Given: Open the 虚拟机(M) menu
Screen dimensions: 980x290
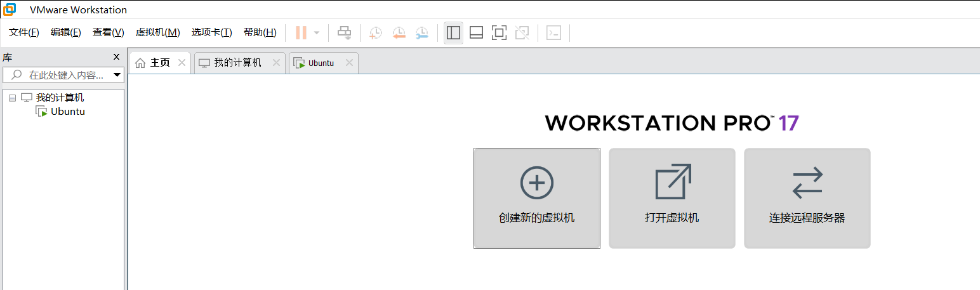Looking at the screenshot, I should (x=158, y=32).
